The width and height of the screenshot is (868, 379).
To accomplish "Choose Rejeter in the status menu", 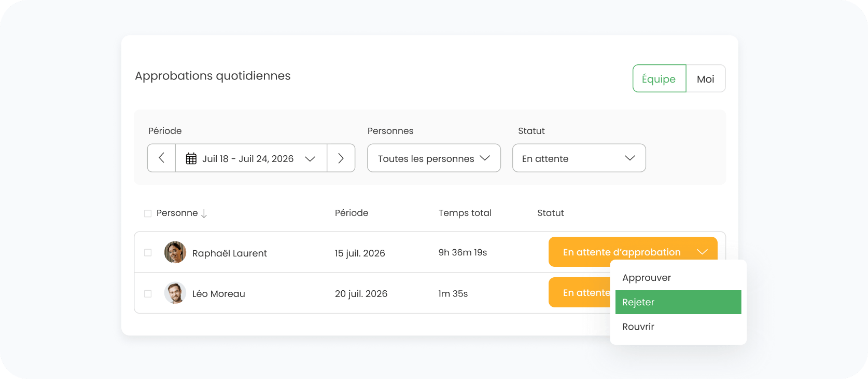I will coord(678,302).
